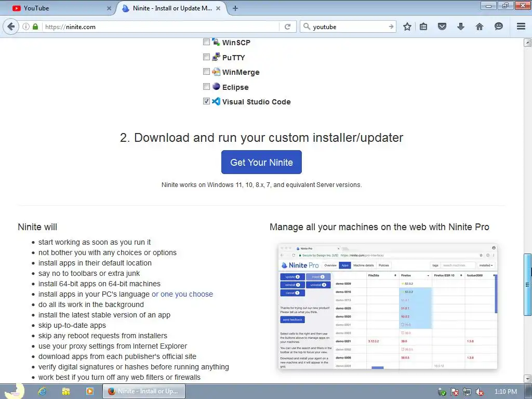Reload the Ninite page
Image resolution: width=532 pixels, height=399 pixels.
(x=287, y=26)
